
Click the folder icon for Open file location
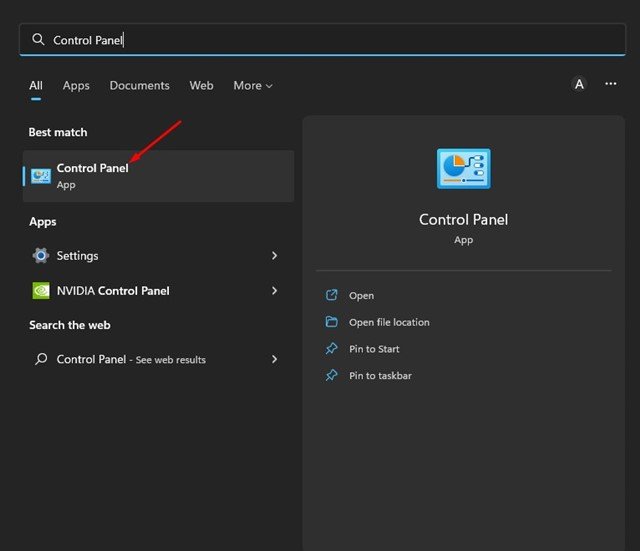(331, 322)
